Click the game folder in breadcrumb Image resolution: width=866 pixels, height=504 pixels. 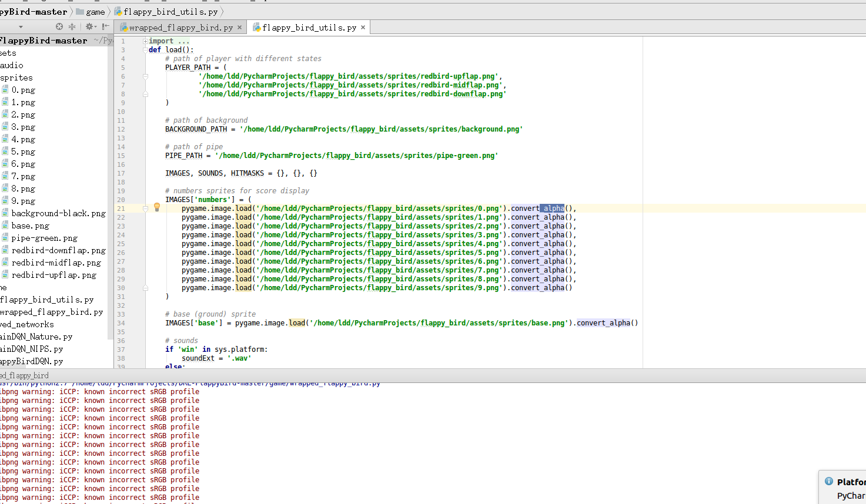(x=95, y=12)
